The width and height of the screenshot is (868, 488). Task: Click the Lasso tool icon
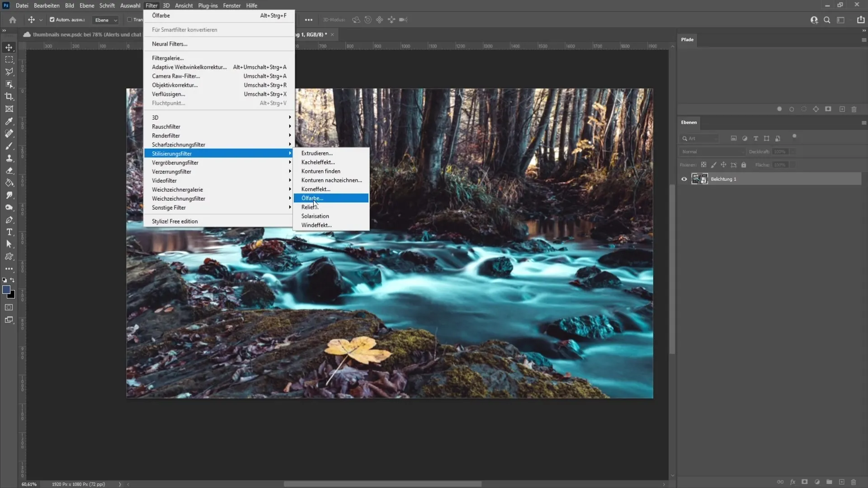pyautogui.click(x=9, y=71)
